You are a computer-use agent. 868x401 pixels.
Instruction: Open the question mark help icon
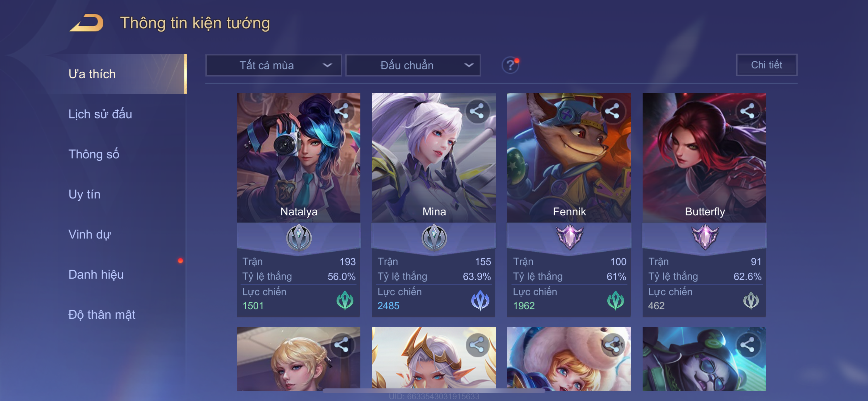coord(510,65)
